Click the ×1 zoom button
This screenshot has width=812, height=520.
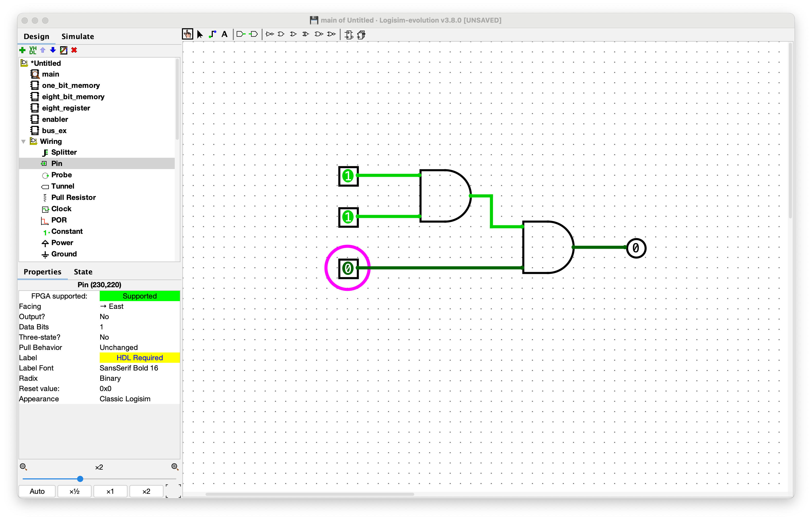point(110,491)
